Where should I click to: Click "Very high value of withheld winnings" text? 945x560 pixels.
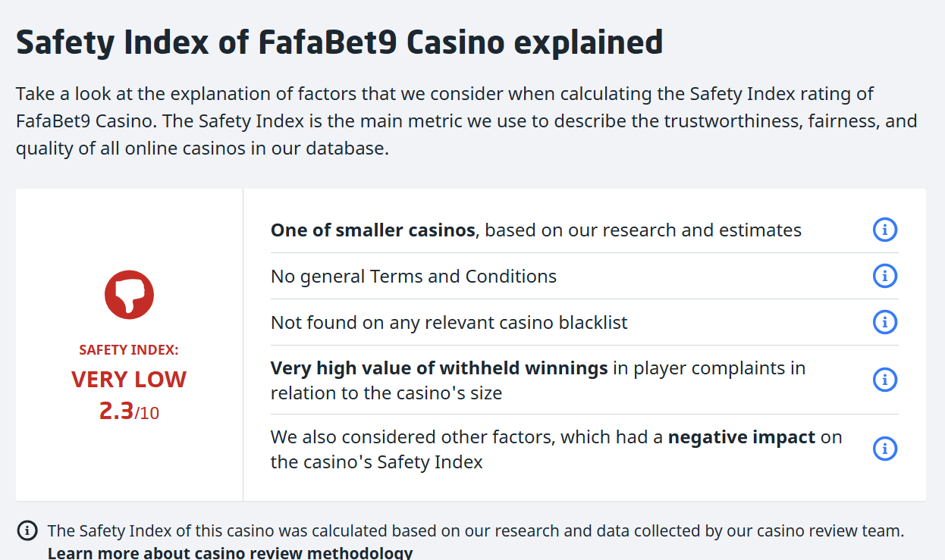pyautogui.click(x=439, y=368)
